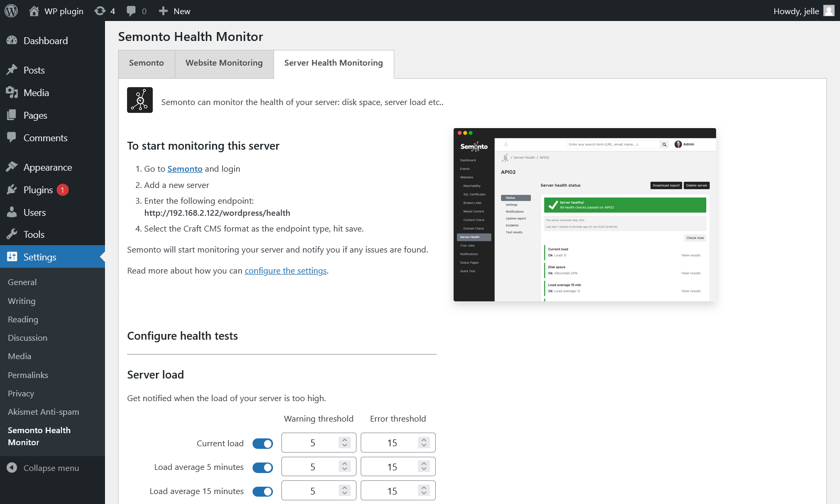Open the comments bubble icon in admin bar
Viewport: 840px width, 504px height.
pyautogui.click(x=131, y=11)
